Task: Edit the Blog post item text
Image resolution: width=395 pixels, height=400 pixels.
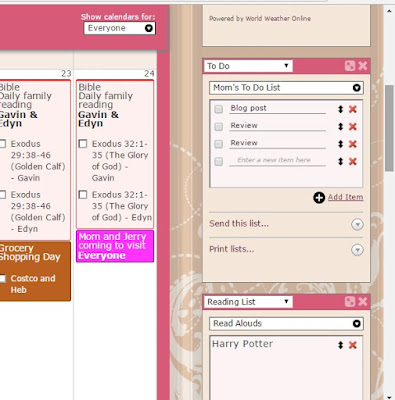Action: point(277,108)
